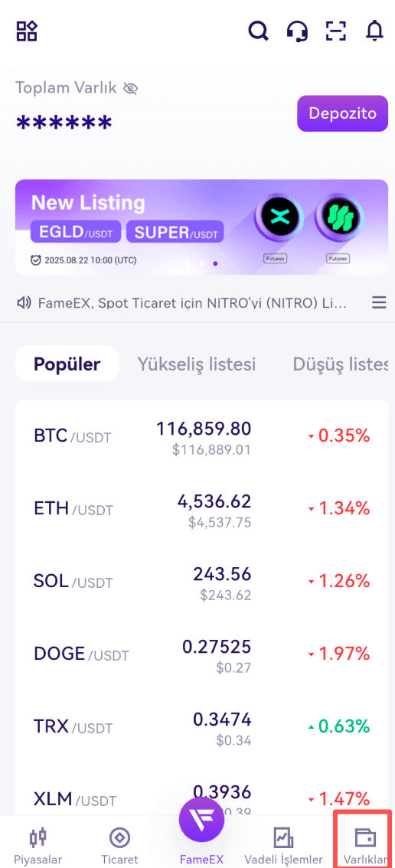Open FameEX NITRO announcement text
395x868 pixels.
[x=193, y=303]
